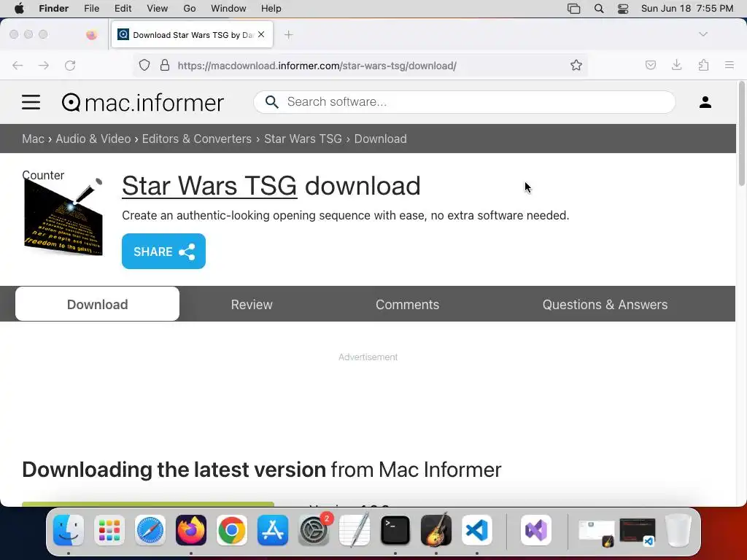
Task: Open the mac.informer hamburger menu
Action: tap(31, 102)
